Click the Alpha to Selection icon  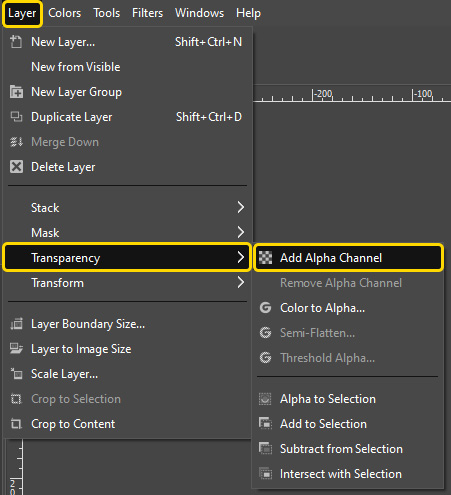[x=265, y=399]
